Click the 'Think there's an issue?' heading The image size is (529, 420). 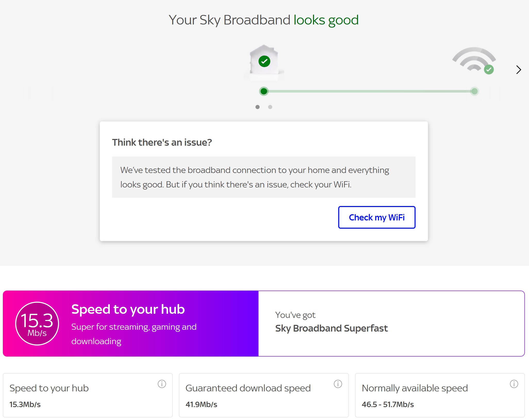[x=162, y=142]
